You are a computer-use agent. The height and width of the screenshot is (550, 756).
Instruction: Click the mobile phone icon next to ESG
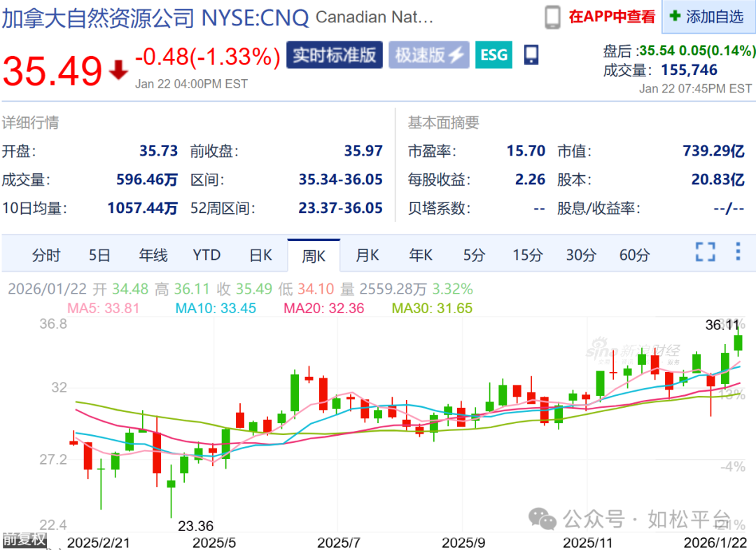tap(530, 54)
